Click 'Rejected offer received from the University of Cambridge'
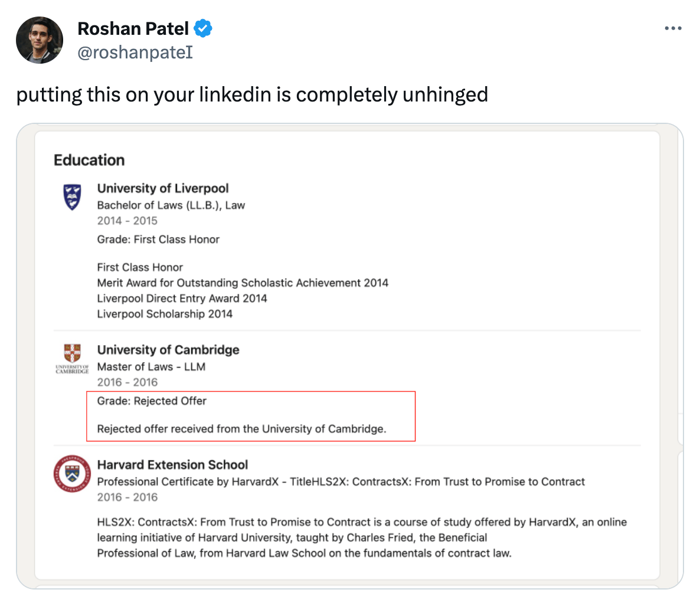Viewport: 700px width, 596px height. tap(241, 429)
